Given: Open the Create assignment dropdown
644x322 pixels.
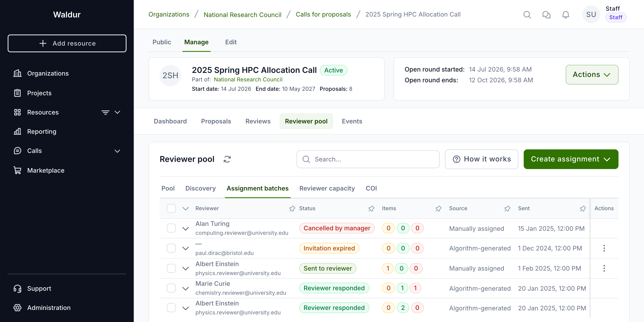Looking at the screenshot, I should (x=571, y=159).
